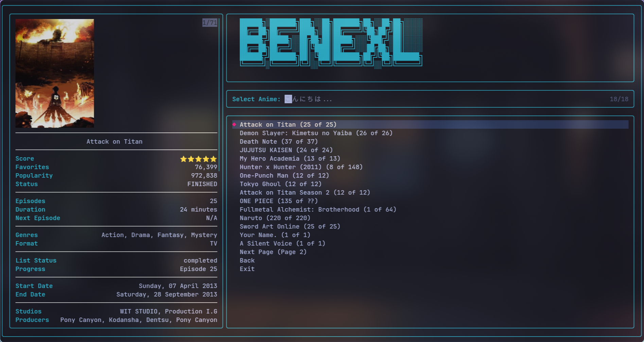Go to Next Page (Page 2)

(273, 252)
